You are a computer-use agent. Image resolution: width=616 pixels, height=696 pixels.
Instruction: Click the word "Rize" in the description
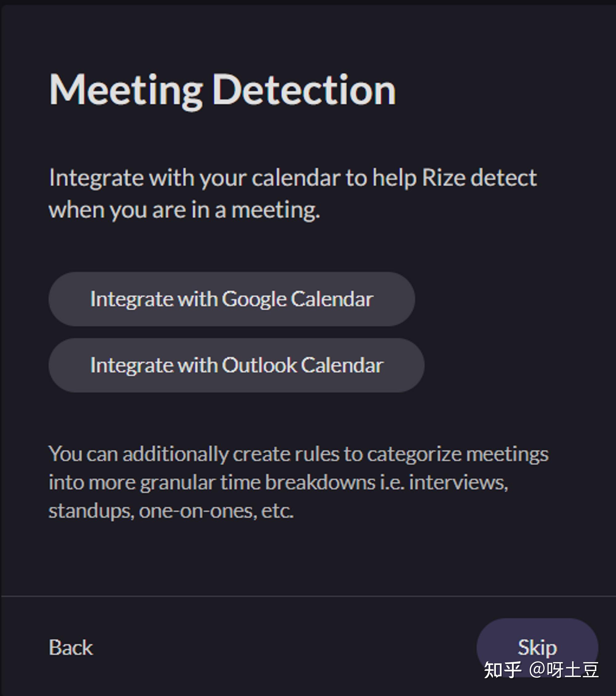tap(443, 178)
